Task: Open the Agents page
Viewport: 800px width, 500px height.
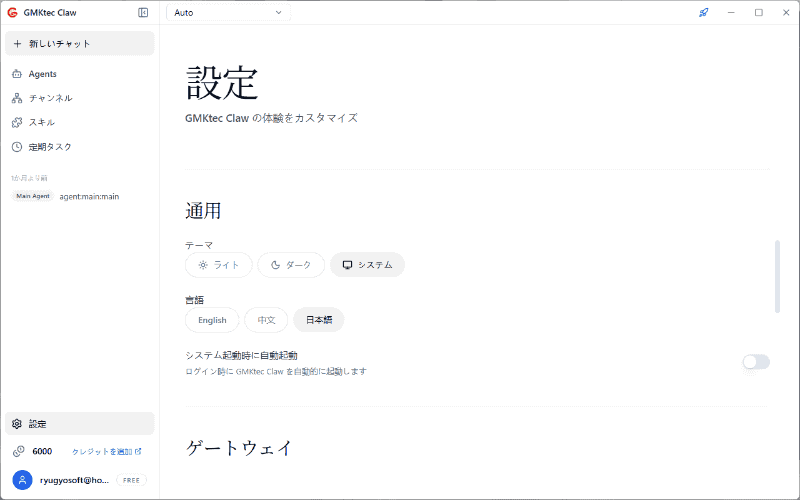Action: click(80, 74)
